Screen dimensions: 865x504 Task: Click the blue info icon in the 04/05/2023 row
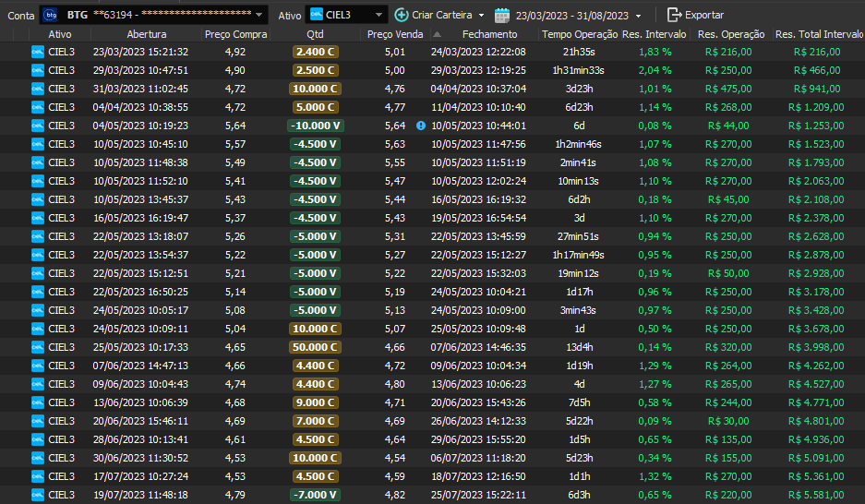421,126
